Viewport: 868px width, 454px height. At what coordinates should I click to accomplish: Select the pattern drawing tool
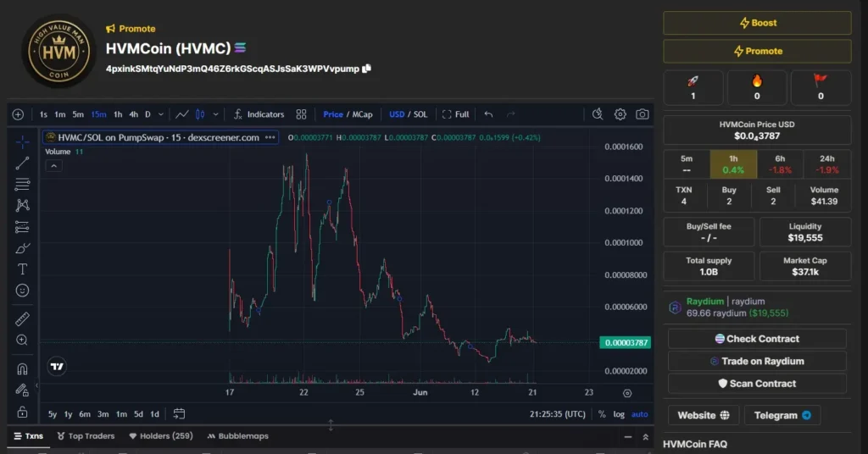tap(22, 205)
